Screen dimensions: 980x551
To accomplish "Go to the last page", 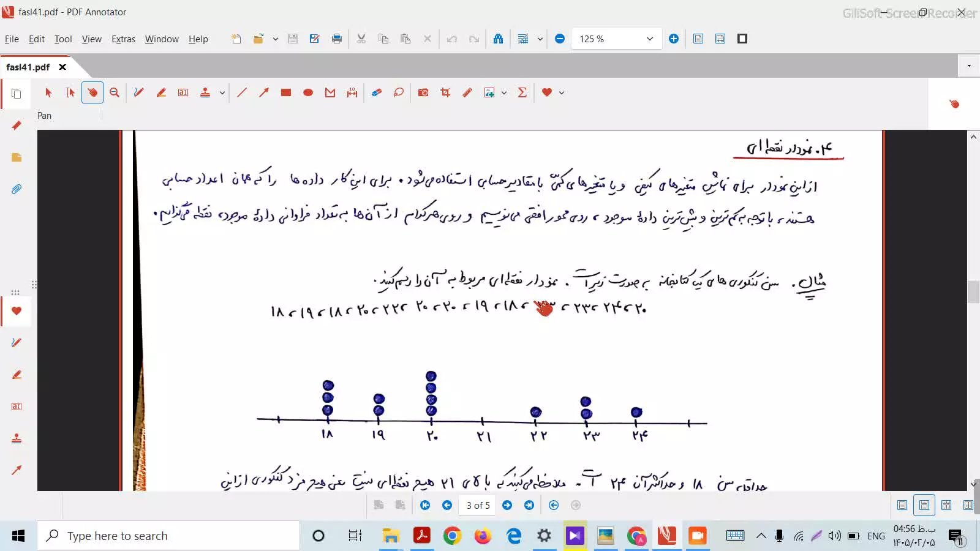I will [x=529, y=505].
